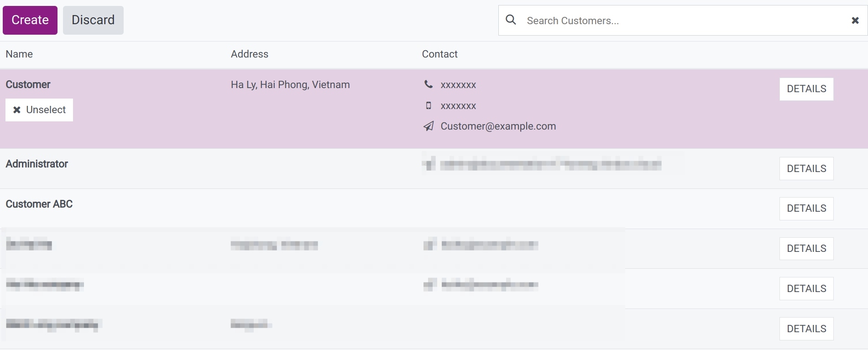
Task: Click the Contact column header
Action: pos(439,54)
